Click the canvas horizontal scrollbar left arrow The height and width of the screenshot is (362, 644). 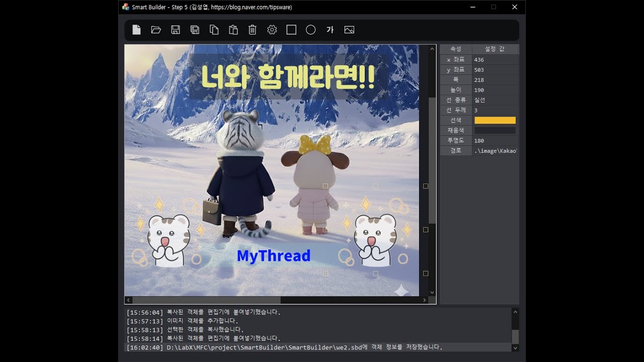[x=129, y=300]
